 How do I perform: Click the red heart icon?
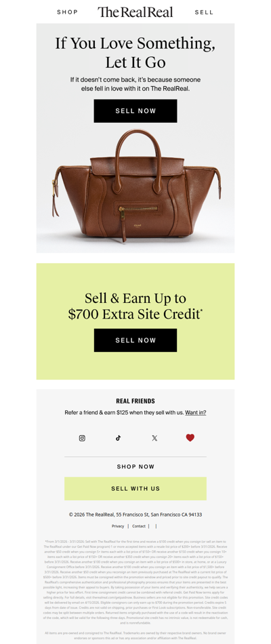click(190, 438)
